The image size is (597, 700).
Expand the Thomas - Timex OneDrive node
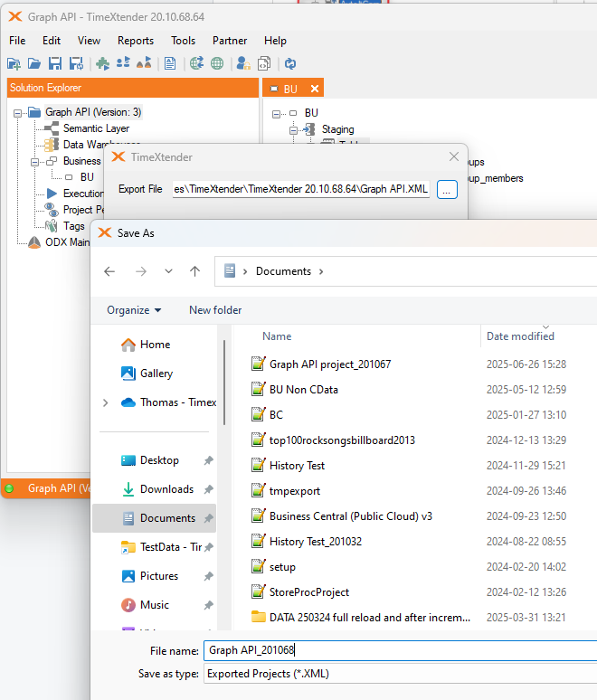point(105,402)
